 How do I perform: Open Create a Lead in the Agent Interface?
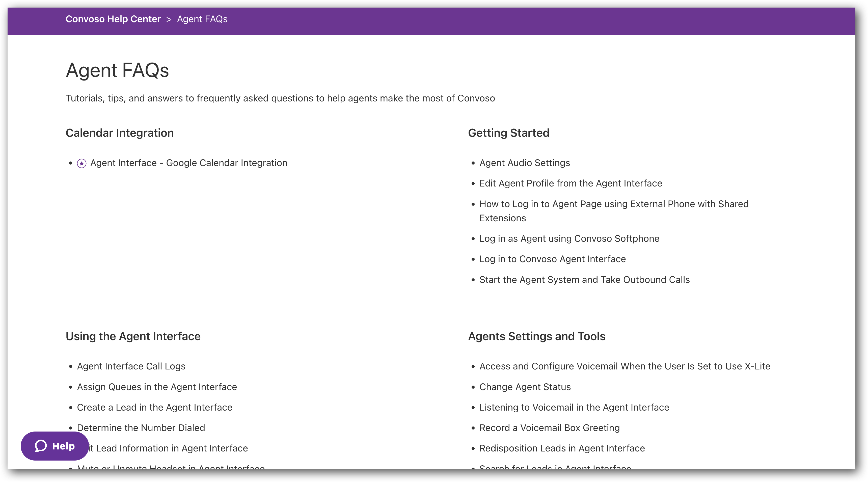(x=155, y=408)
